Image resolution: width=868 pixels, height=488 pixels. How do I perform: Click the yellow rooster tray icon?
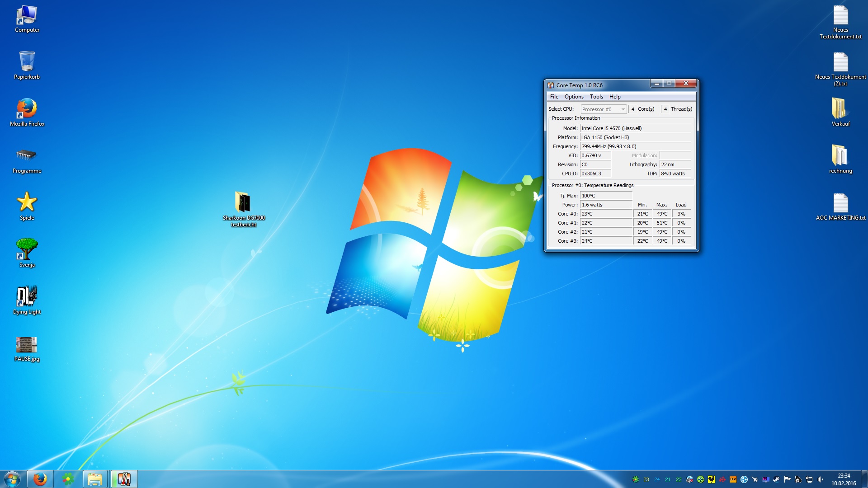pyautogui.click(x=711, y=479)
